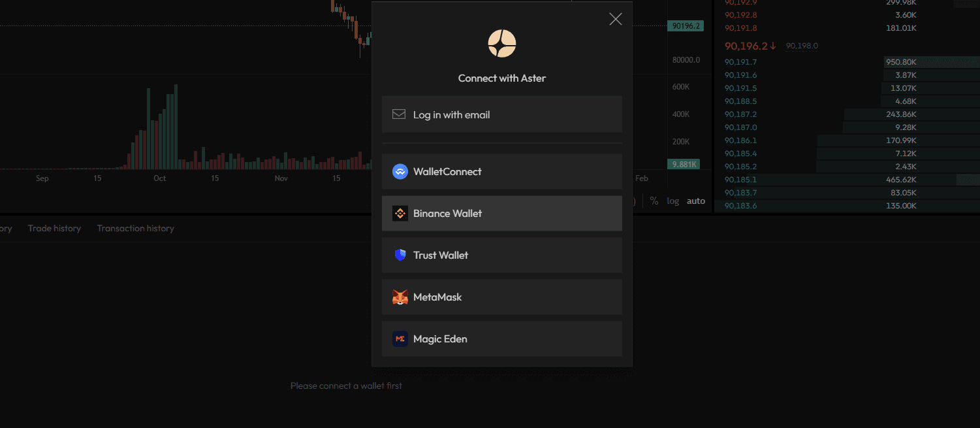
Task: Click the Trust Wallet shield icon
Action: (400, 255)
